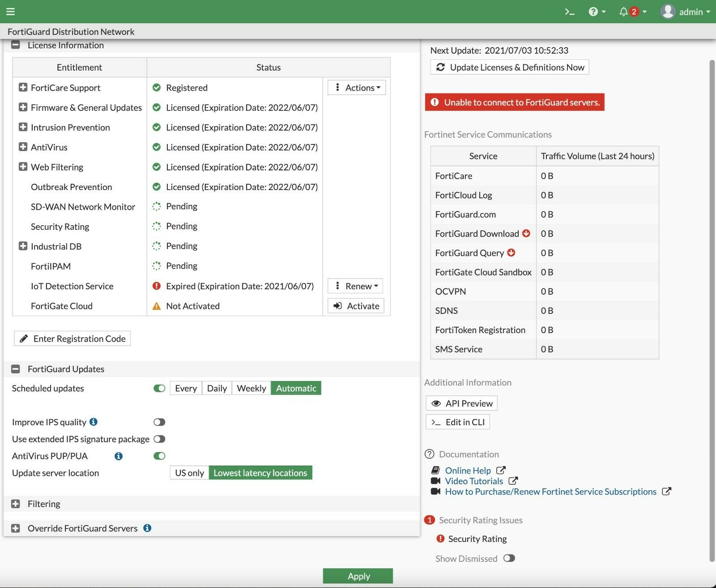Enable Use extended IPS signature package

tap(159, 439)
